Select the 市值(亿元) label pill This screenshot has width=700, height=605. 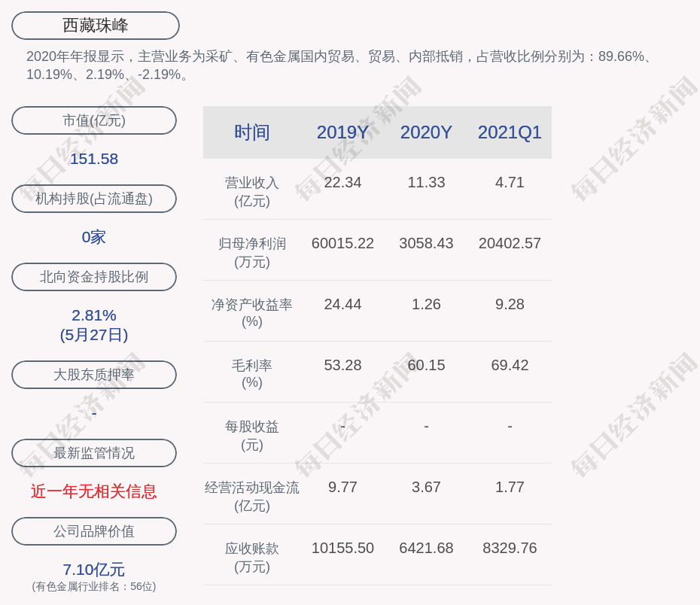tap(94, 120)
